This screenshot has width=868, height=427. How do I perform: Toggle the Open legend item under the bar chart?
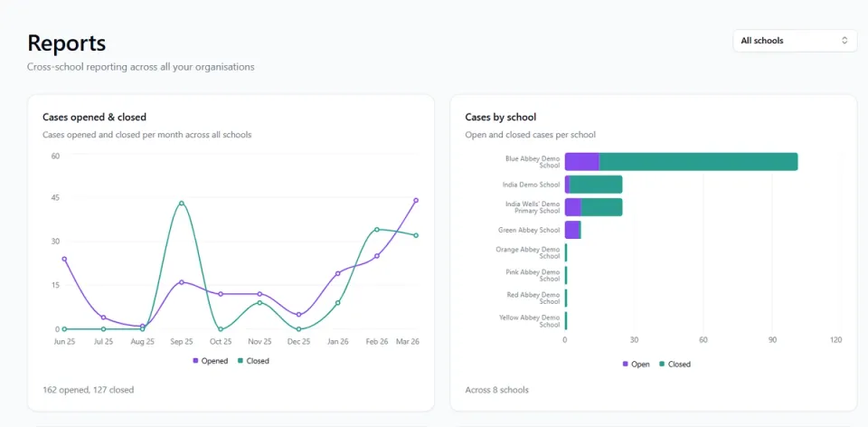[x=636, y=365]
